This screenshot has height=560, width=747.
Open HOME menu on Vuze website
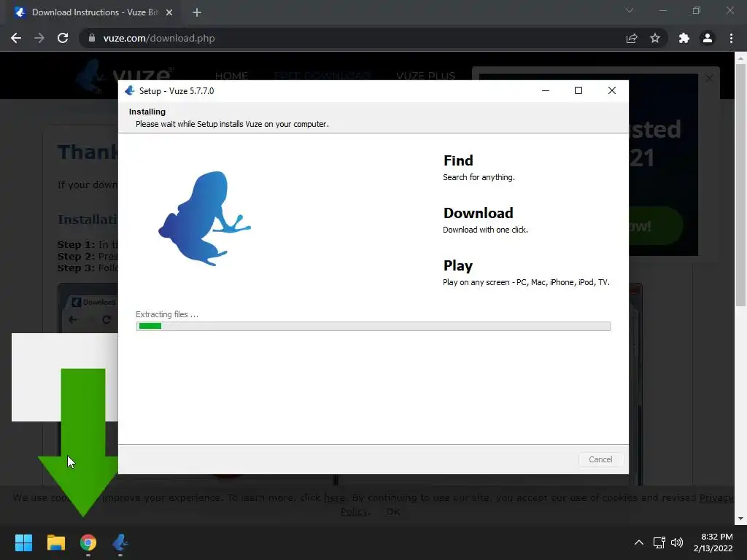(x=231, y=76)
